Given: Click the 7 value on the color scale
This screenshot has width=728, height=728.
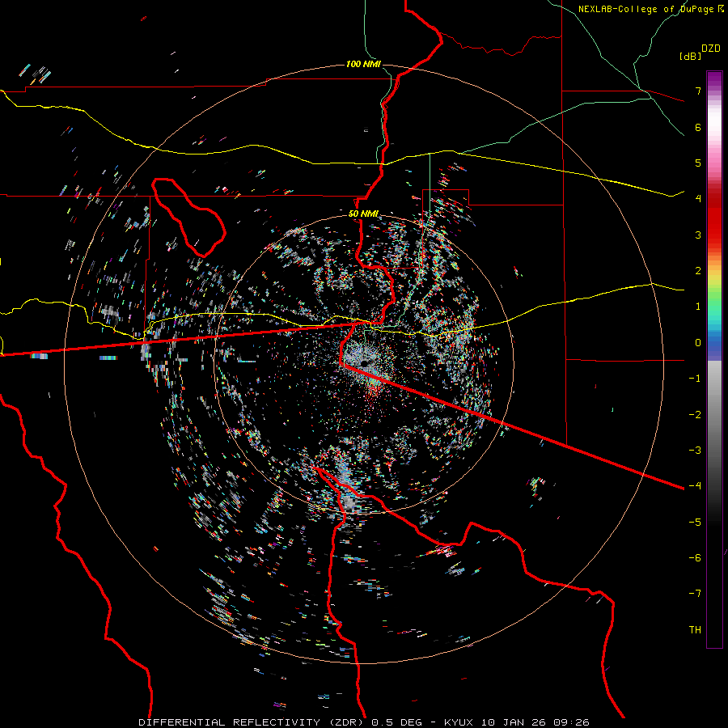Looking at the screenshot, I should point(698,91).
